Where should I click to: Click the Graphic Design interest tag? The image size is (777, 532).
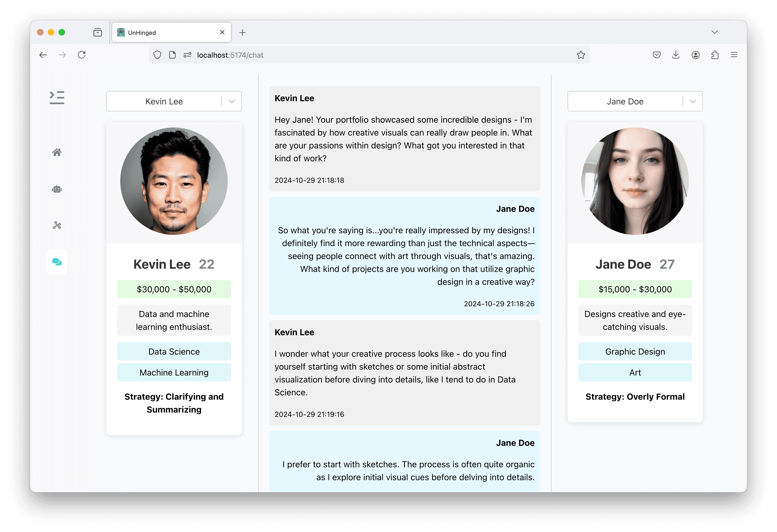635,352
